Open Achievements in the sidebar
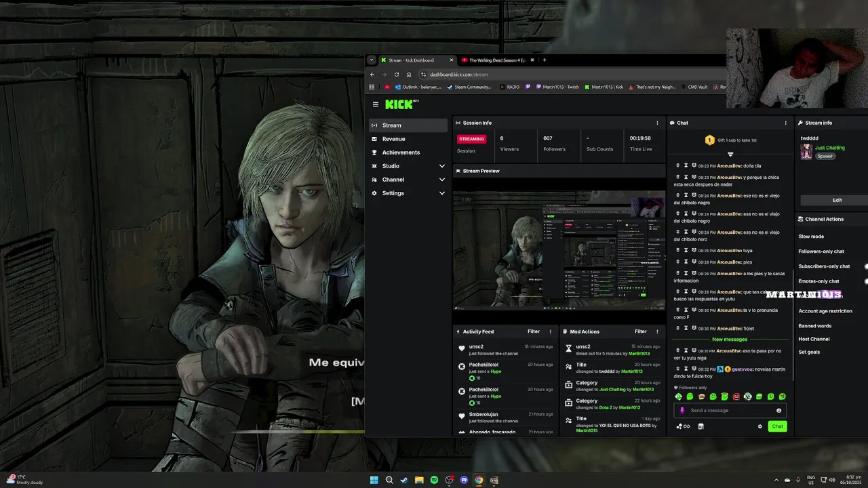The height and width of the screenshot is (488, 868). pyautogui.click(x=408, y=152)
